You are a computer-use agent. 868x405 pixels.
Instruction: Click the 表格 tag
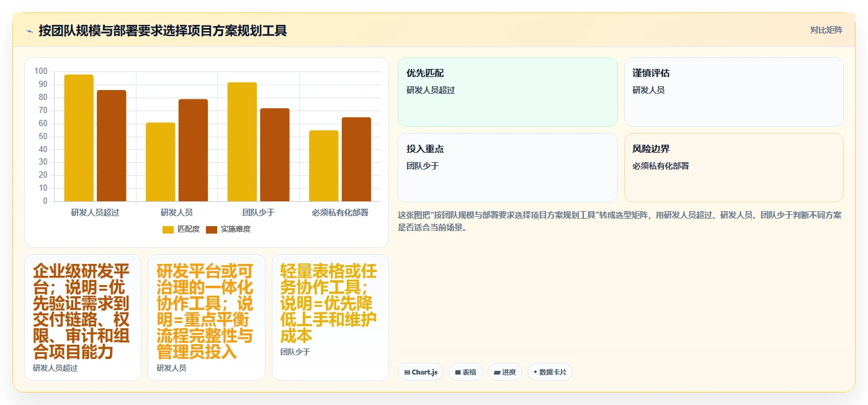pyautogui.click(x=465, y=372)
